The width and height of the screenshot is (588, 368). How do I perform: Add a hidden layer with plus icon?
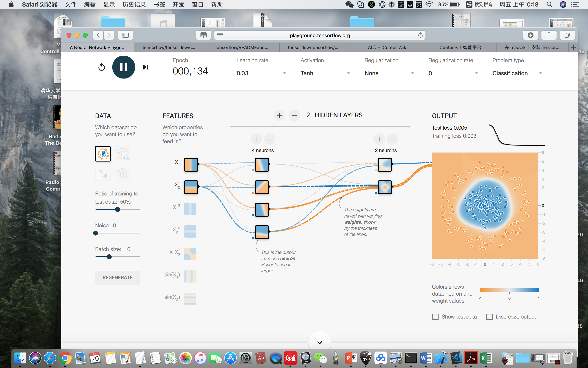(280, 115)
